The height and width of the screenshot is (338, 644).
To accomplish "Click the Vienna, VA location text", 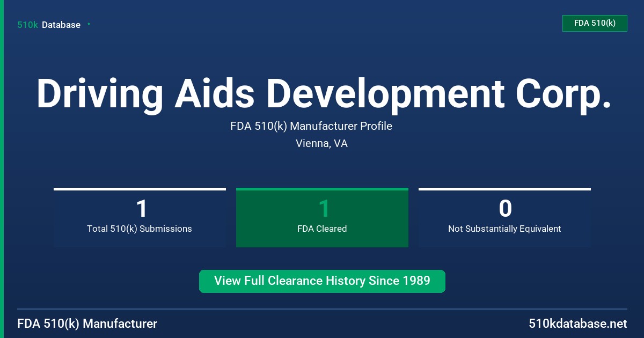I will click(x=321, y=144).
